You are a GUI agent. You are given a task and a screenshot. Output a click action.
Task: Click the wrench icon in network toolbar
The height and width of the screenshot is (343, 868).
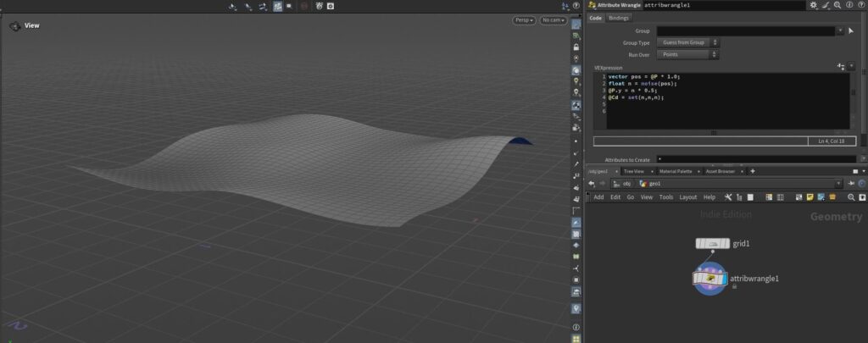[727, 197]
